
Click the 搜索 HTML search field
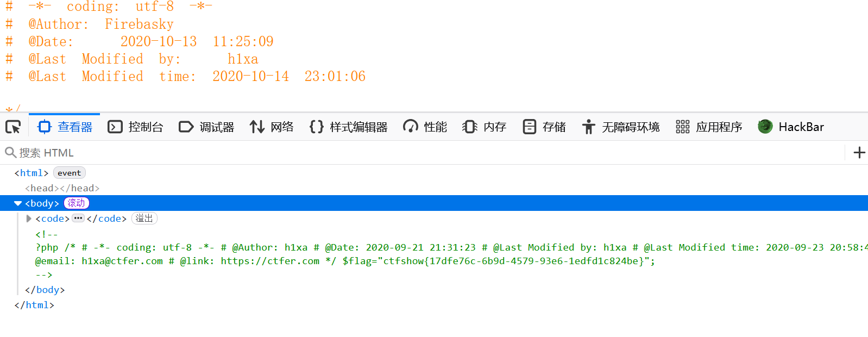[x=109, y=153]
